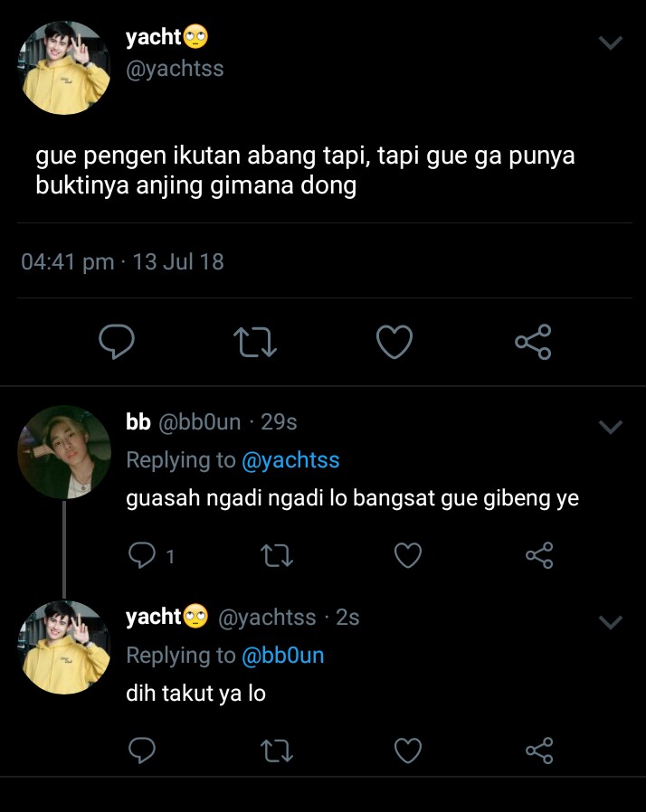Viewport: 646px width, 812px height.
Task: Reply to the main yacht tweet
Action: 117,342
